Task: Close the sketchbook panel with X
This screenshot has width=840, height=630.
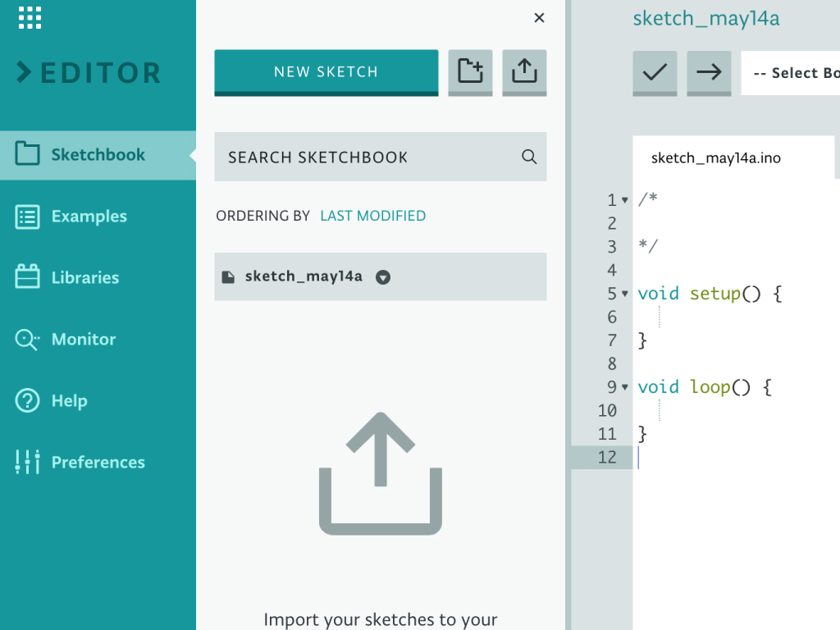Action: point(540,18)
